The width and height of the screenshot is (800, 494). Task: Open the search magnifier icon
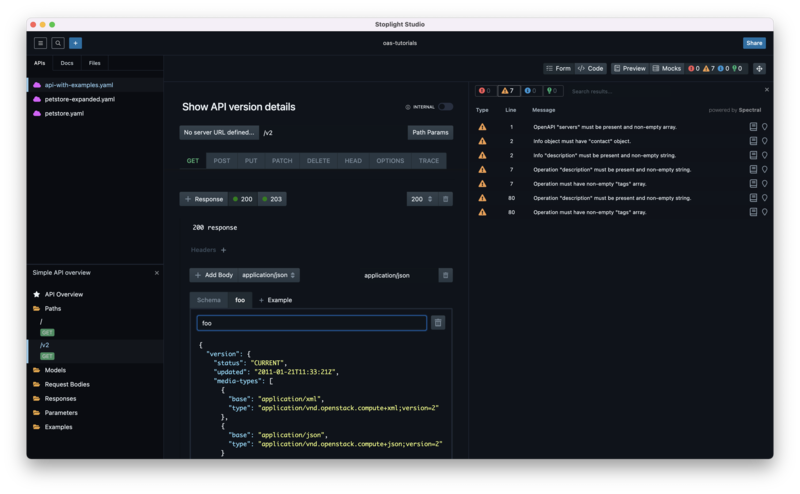coord(58,43)
